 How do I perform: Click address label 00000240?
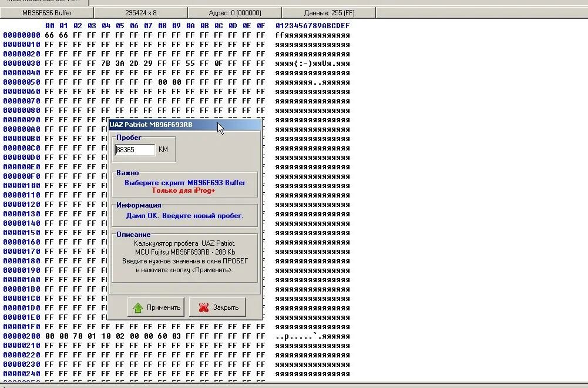[22, 374]
